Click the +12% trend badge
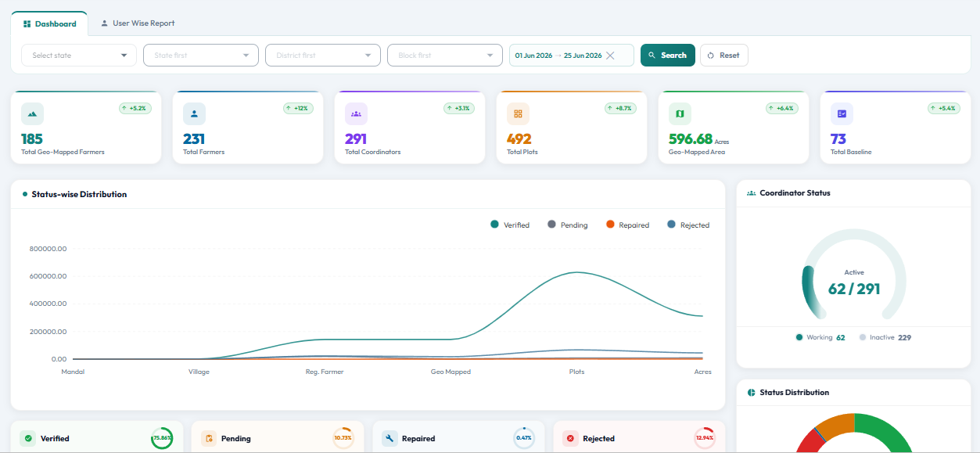Image resolution: width=980 pixels, height=453 pixels. pos(298,108)
